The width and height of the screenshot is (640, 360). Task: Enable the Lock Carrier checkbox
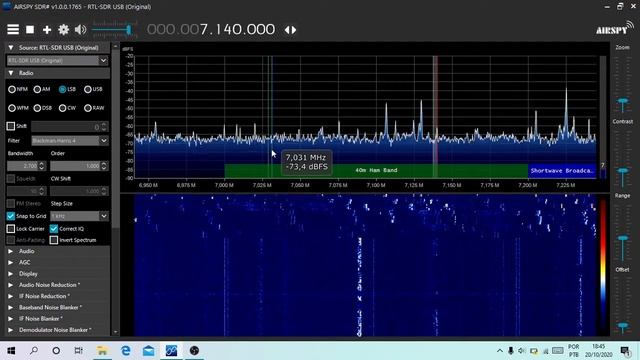[x=11, y=229]
